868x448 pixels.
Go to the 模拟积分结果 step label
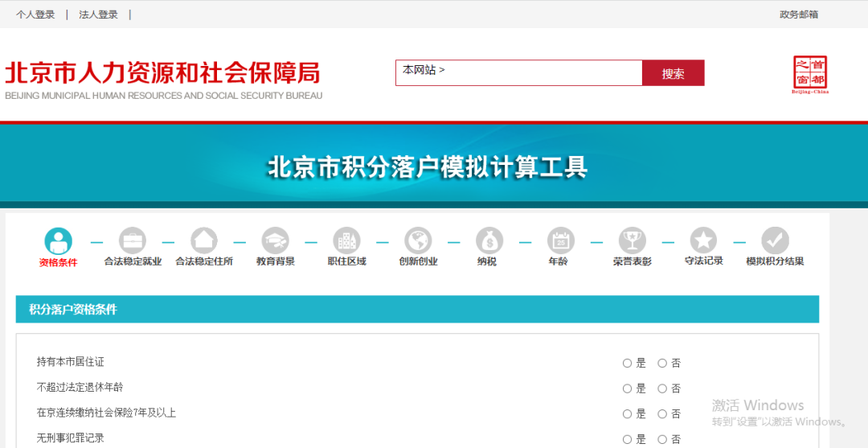click(x=775, y=262)
